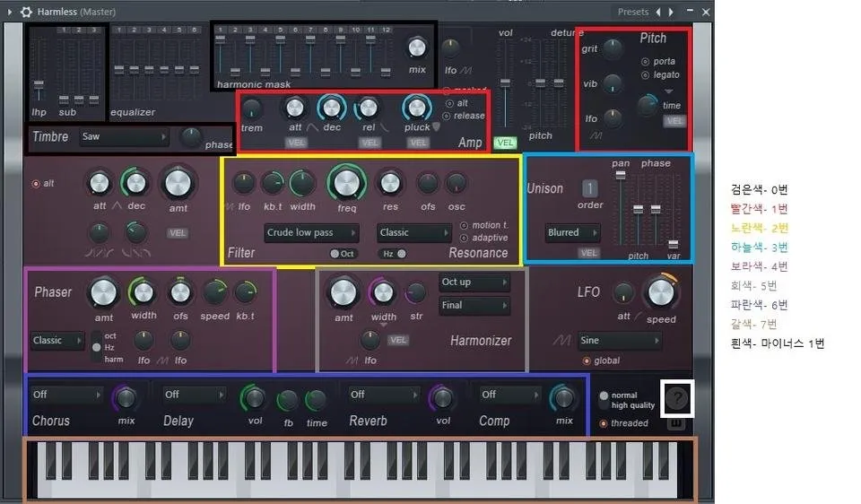Click the small triangle above Pitch time
The image size is (861, 504).
668,91
